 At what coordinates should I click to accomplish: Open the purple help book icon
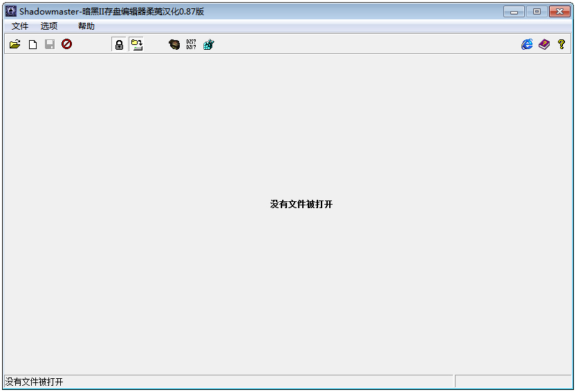point(544,44)
